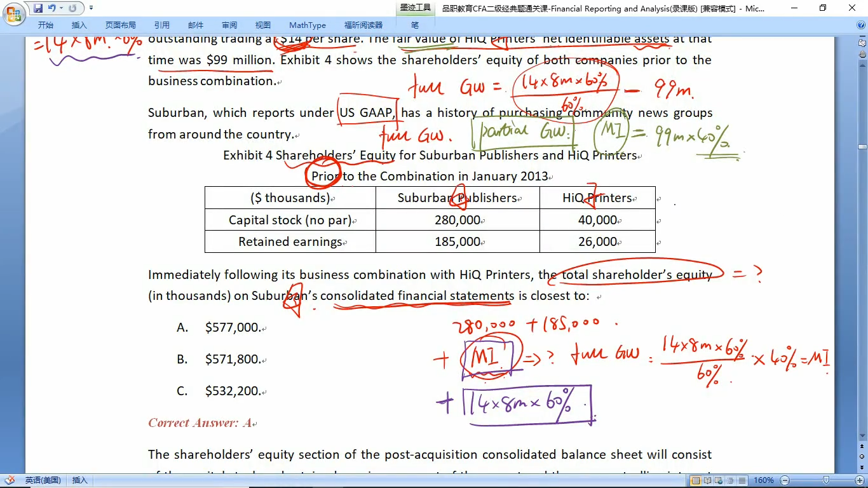The width and height of the screenshot is (868, 488).
Task: Click the Select Browse Object button
Action: [862, 457]
